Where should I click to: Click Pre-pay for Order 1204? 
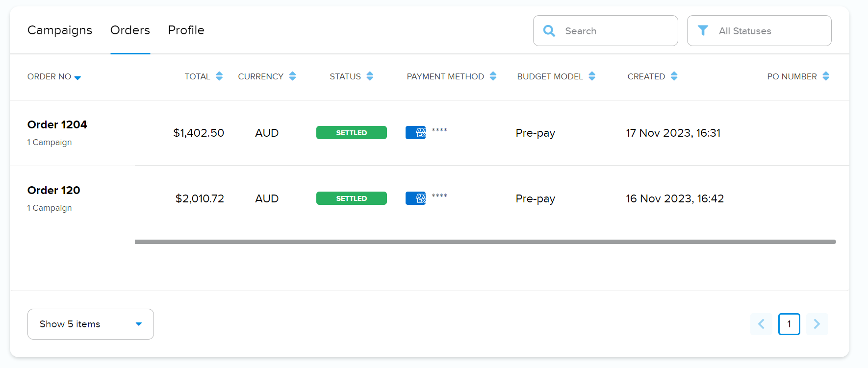(x=536, y=133)
